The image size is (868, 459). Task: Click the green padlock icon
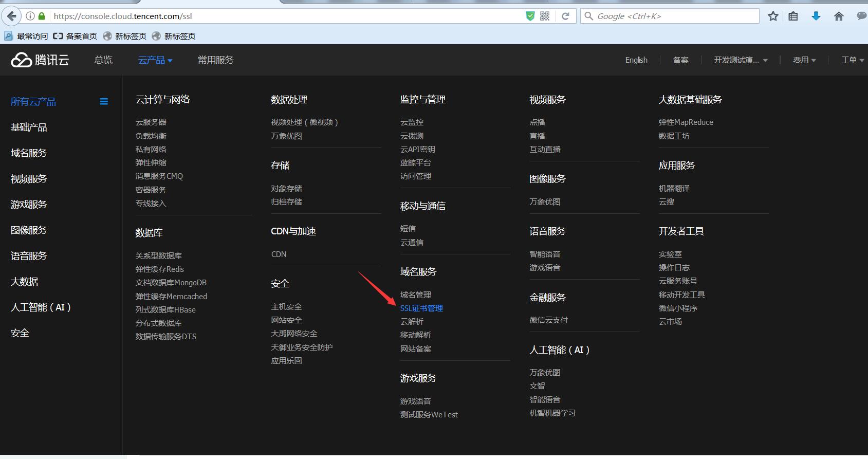point(42,16)
